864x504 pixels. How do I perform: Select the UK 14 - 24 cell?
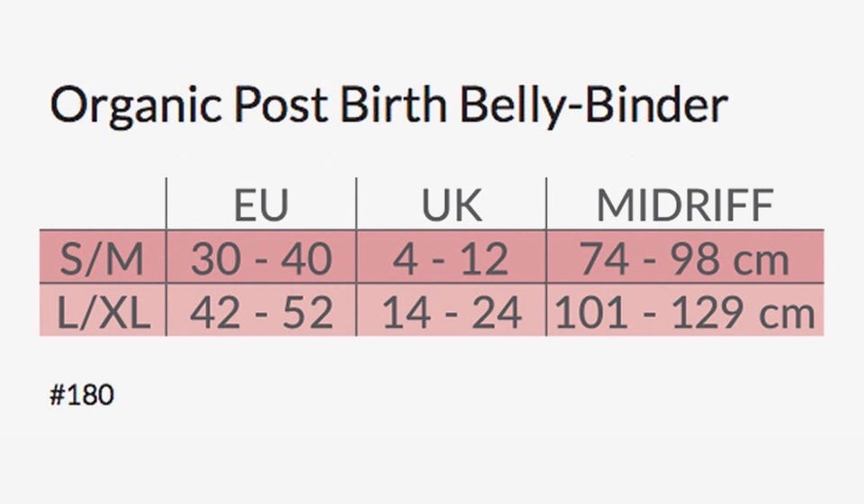click(x=451, y=312)
